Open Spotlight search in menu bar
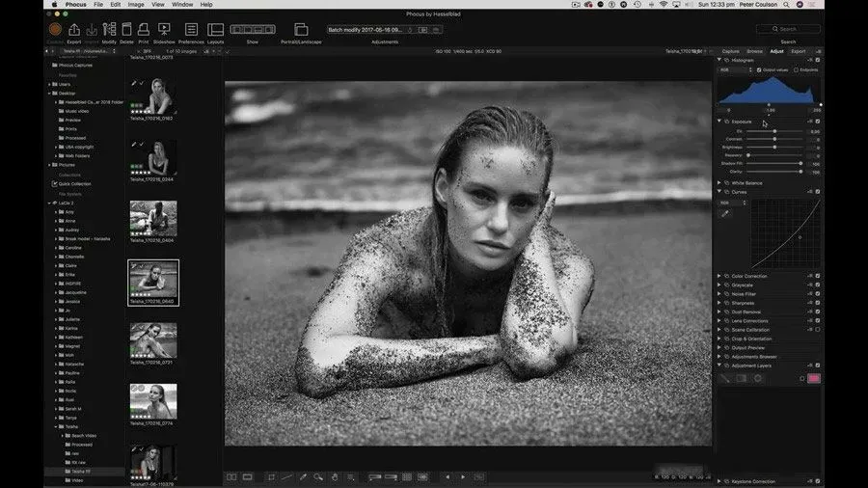The height and width of the screenshot is (488, 868). click(x=786, y=5)
